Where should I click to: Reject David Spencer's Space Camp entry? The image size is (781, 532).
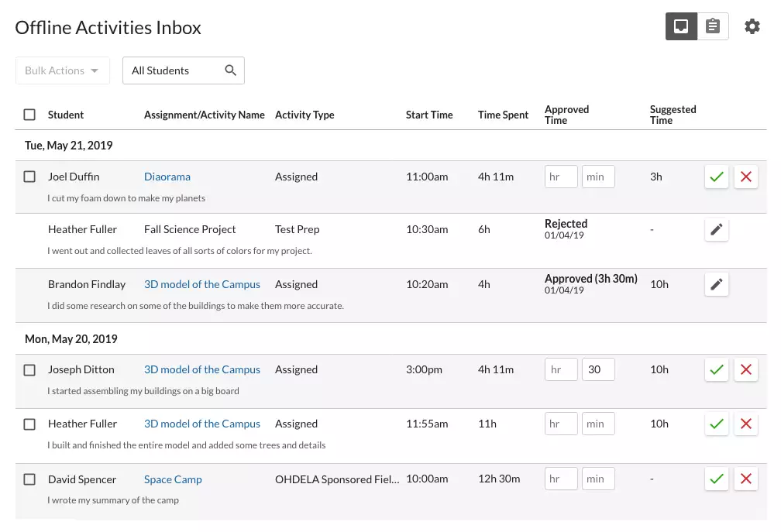746,479
